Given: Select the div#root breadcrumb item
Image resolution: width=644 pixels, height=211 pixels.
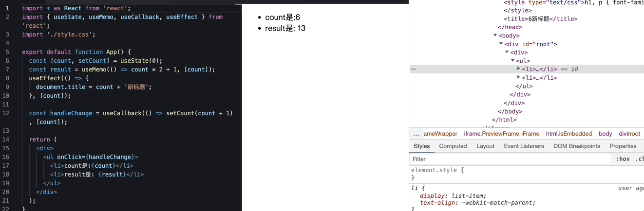Looking at the screenshot, I should click(x=629, y=134).
